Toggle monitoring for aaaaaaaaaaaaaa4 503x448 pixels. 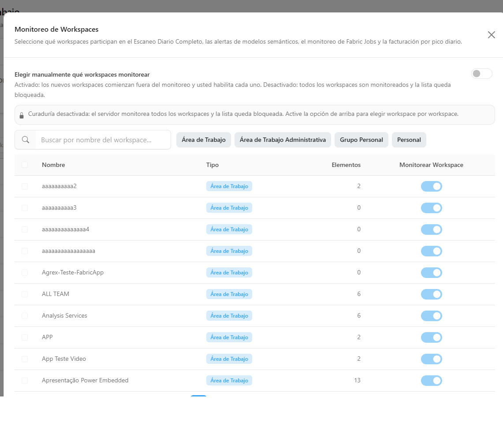(x=432, y=230)
